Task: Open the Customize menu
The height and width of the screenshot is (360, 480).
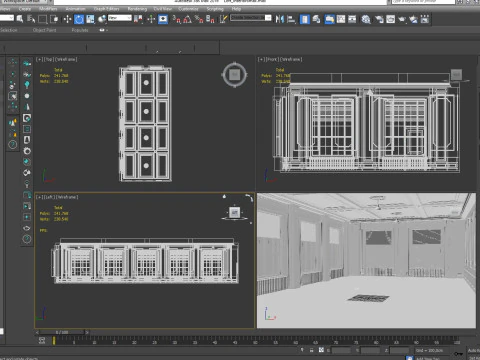Action: [189, 9]
